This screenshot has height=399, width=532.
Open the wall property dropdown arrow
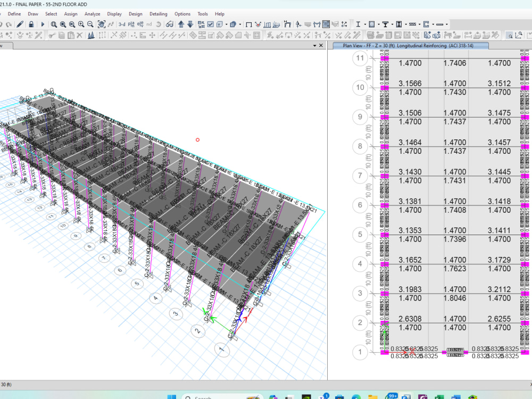[x=240, y=24]
